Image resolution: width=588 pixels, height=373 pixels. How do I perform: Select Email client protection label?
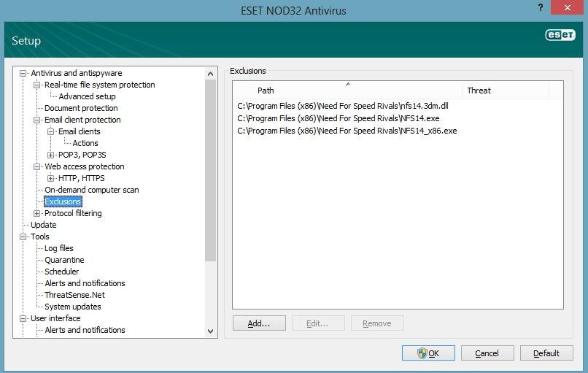(82, 120)
